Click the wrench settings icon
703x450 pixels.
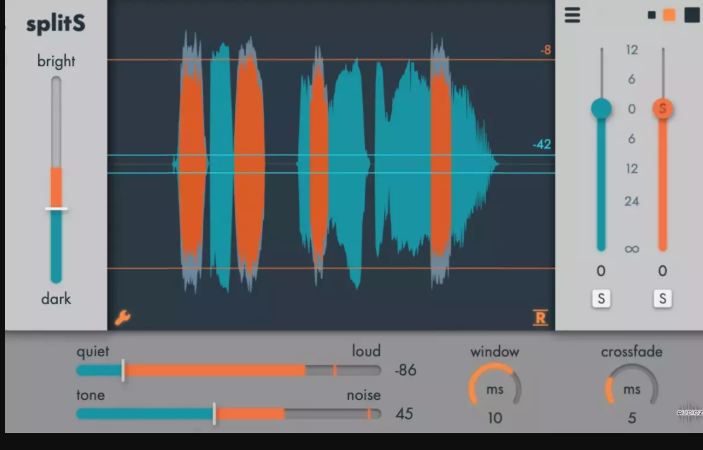(123, 318)
